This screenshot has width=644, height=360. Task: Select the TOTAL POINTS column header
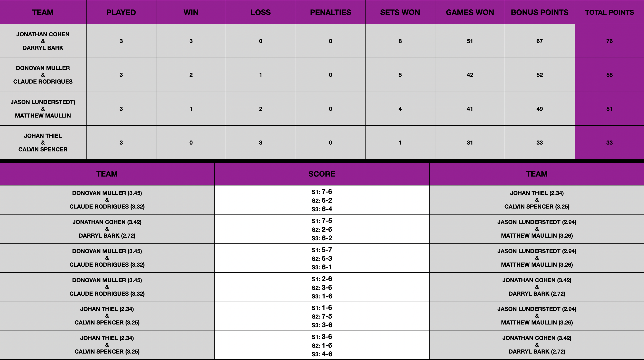609,12
